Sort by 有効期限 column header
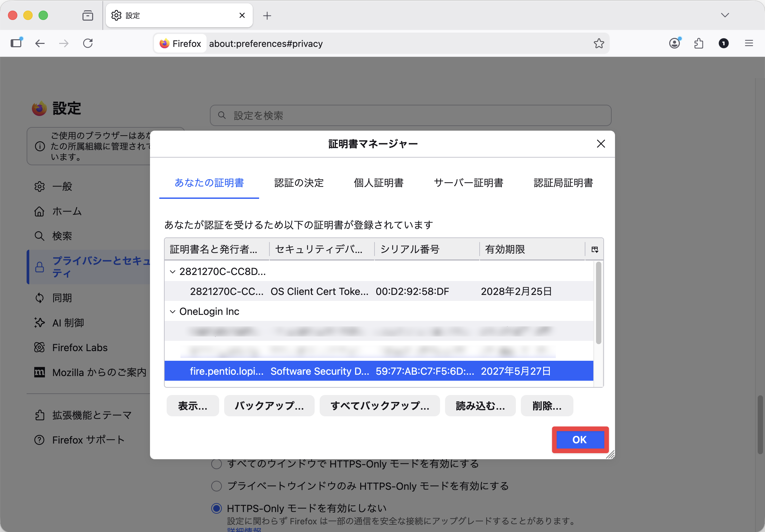Viewport: 765px width, 532px height. pyautogui.click(x=532, y=249)
